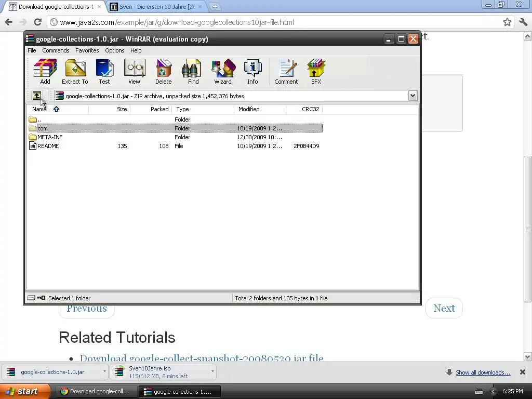This screenshot has height=399, width=532.
Task: Open the Find binoculars tool
Action: [193, 72]
